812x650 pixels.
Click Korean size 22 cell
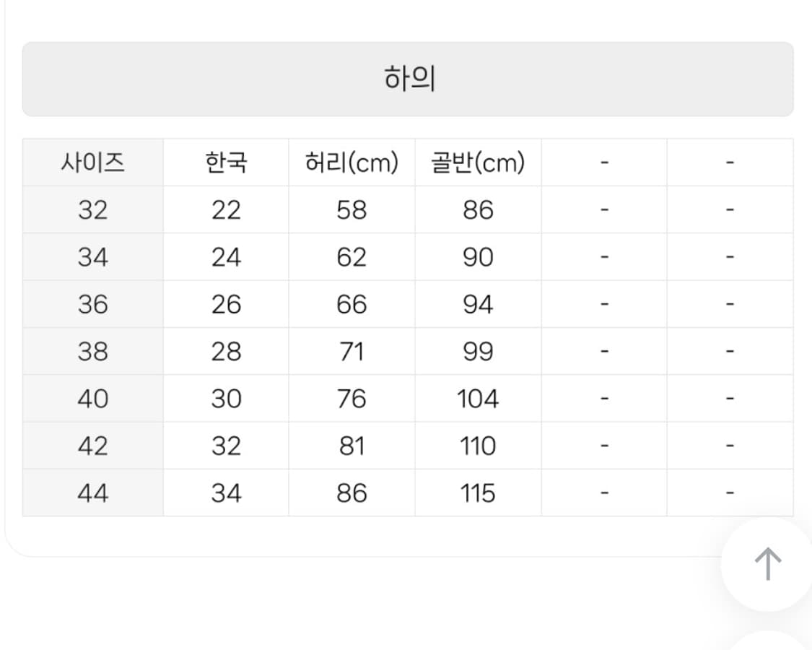tap(226, 209)
